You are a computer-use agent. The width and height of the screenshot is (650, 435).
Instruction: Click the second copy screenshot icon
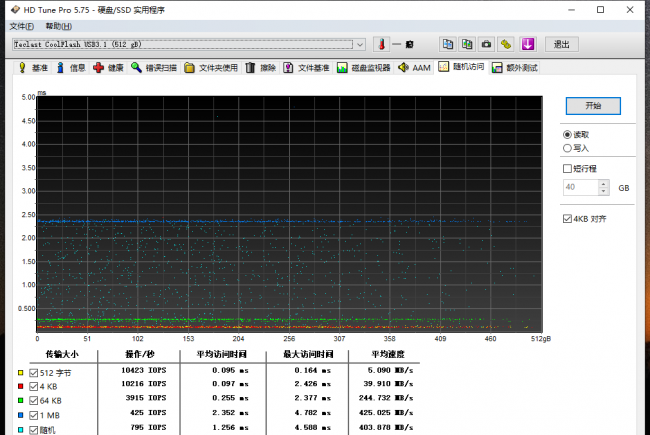point(467,44)
